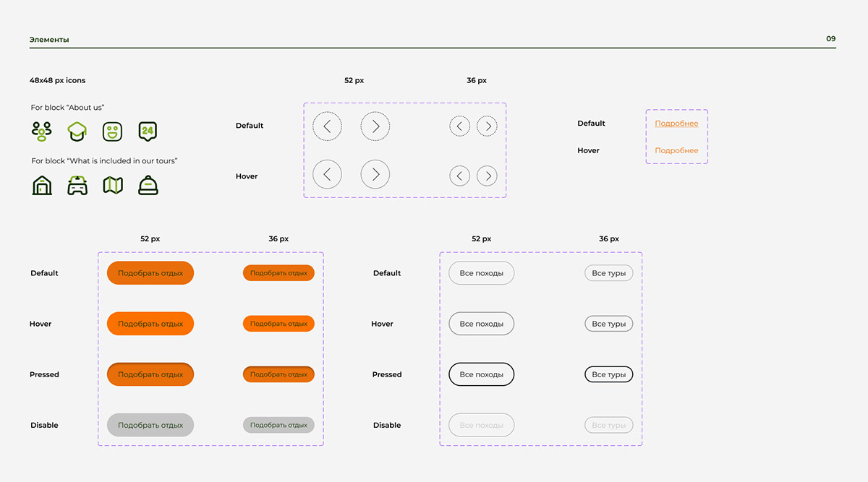Select the black-outlined Pressed Все туры button
868x482 pixels.
[608, 374]
